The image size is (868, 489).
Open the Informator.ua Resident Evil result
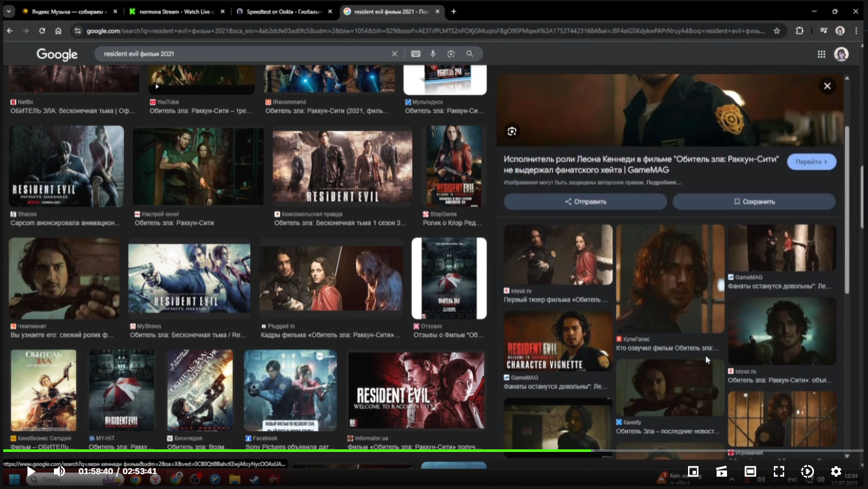coord(416,390)
